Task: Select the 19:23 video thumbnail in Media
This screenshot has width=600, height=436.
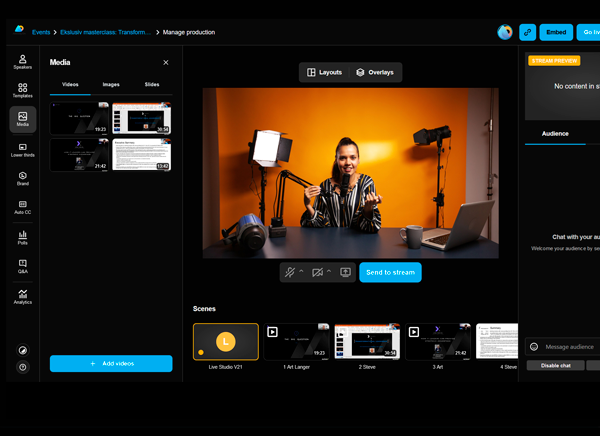Action: pos(79,118)
